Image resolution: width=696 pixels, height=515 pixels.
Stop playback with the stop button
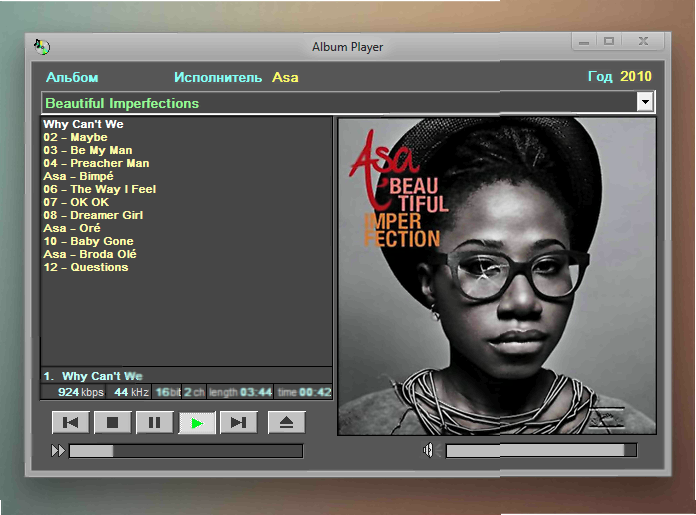[112, 422]
